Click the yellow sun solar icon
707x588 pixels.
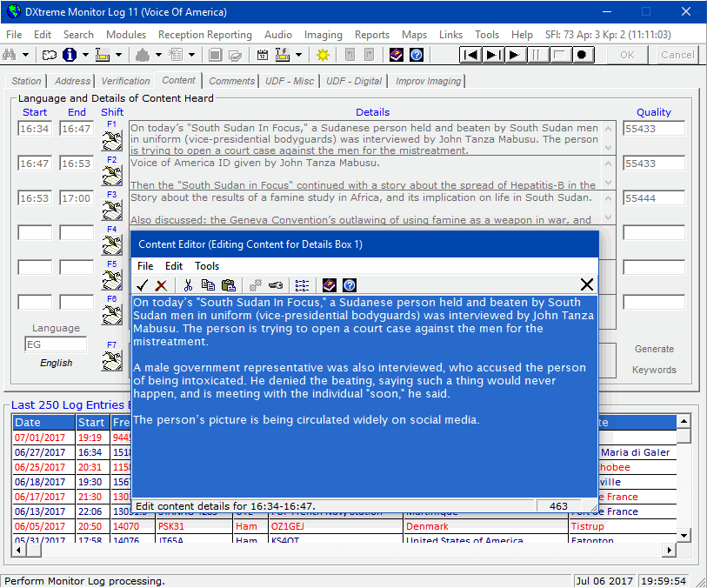(323, 55)
